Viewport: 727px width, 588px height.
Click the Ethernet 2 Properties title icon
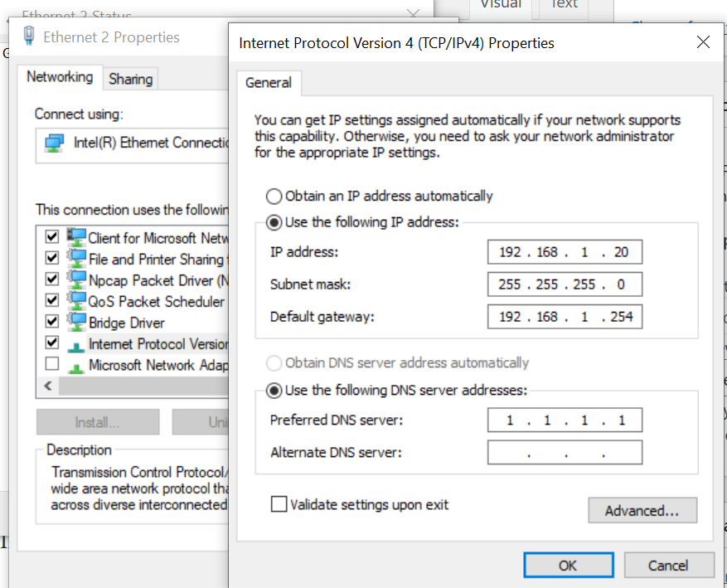click(30, 36)
